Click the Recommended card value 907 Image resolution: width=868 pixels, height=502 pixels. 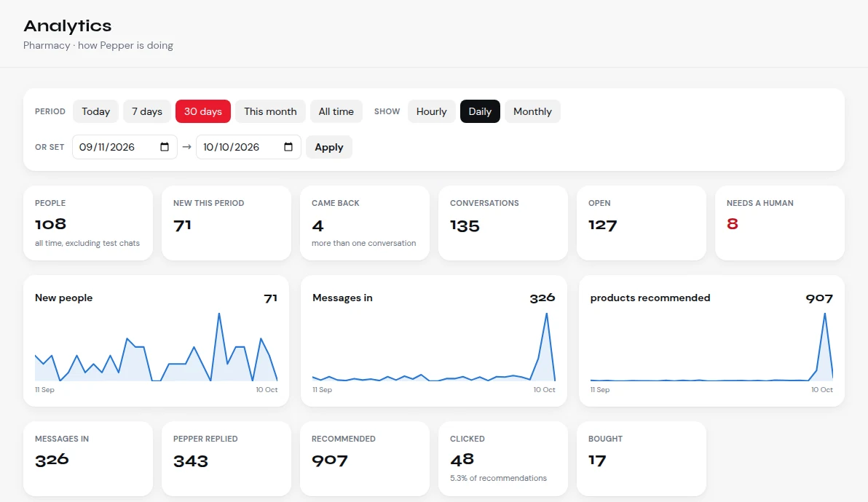point(329,461)
